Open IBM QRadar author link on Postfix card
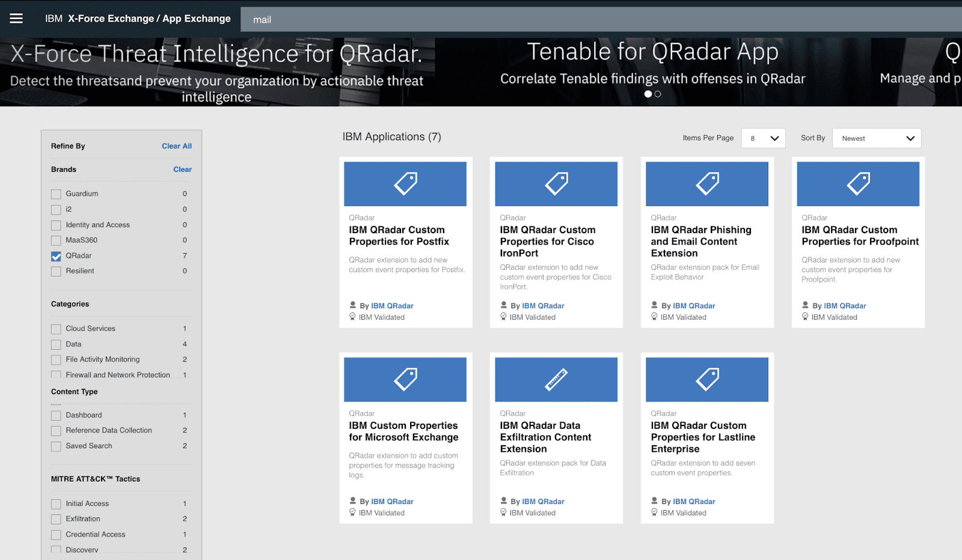The height and width of the screenshot is (560, 962). [392, 306]
